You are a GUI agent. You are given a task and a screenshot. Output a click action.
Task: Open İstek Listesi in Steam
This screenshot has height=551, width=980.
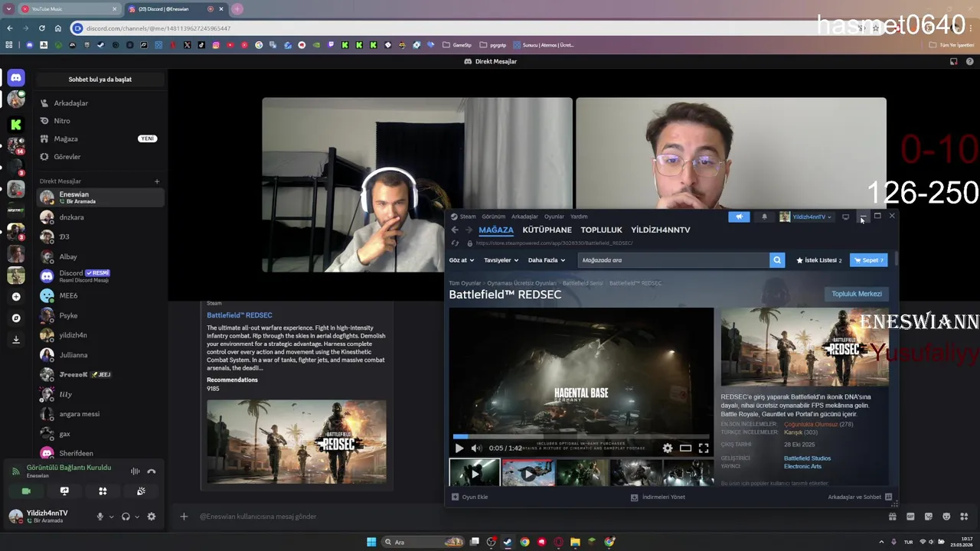pyautogui.click(x=818, y=260)
